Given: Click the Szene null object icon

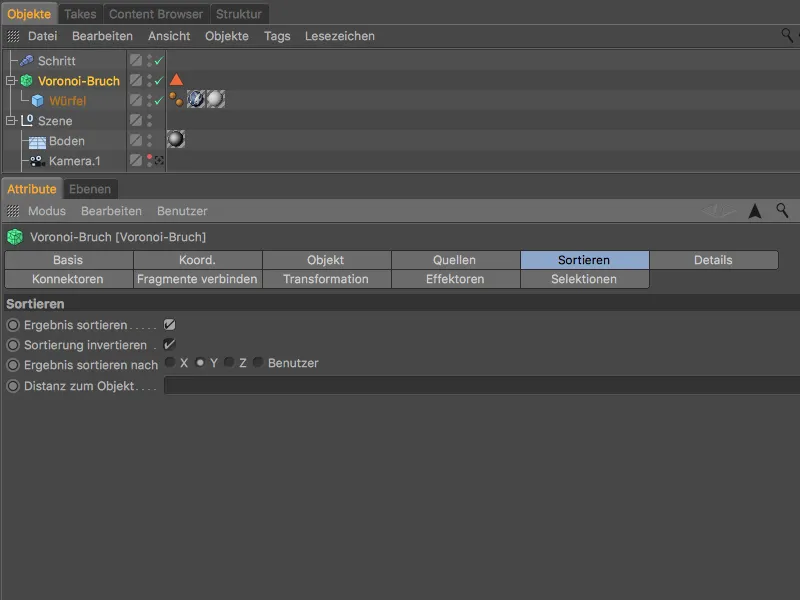Looking at the screenshot, I should (27, 120).
